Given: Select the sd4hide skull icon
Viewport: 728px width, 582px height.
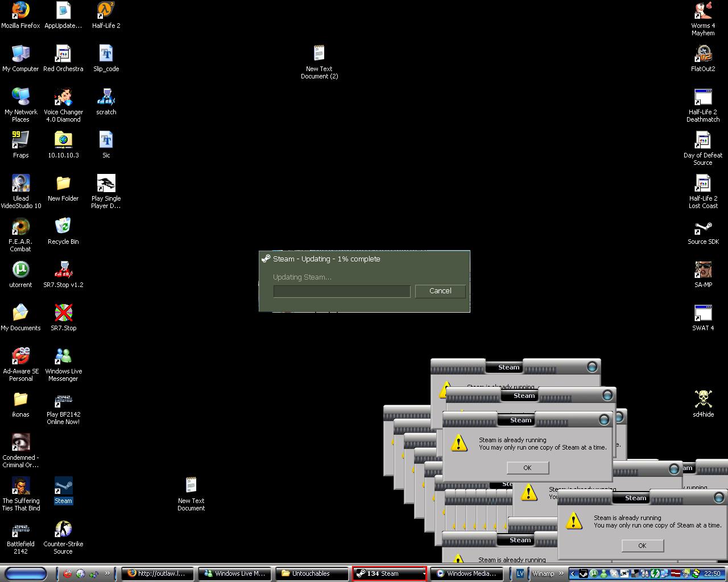Looking at the screenshot, I should click(703, 400).
